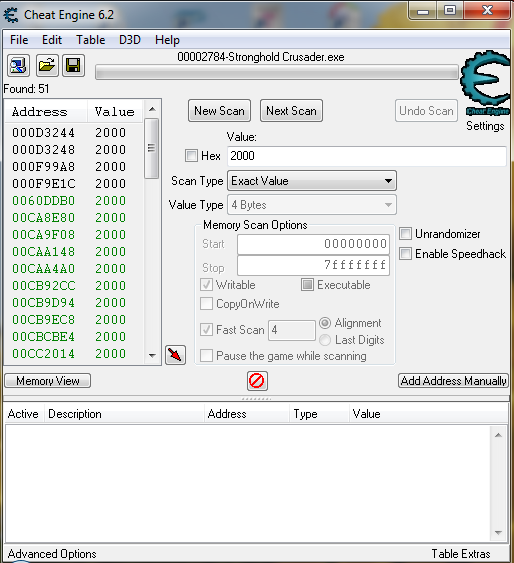Click the Address column header in results

coord(46,112)
